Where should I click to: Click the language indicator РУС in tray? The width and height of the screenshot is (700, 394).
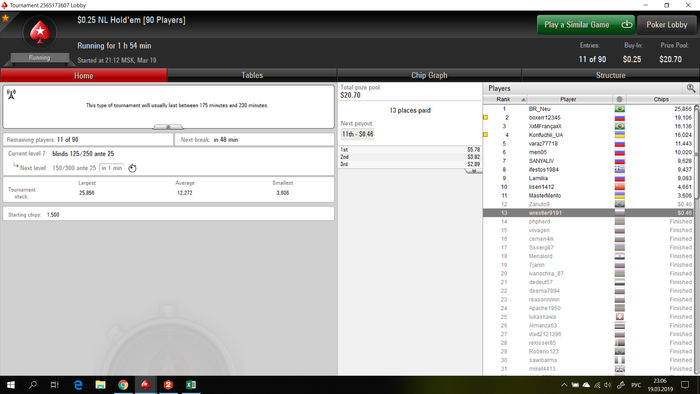point(636,385)
